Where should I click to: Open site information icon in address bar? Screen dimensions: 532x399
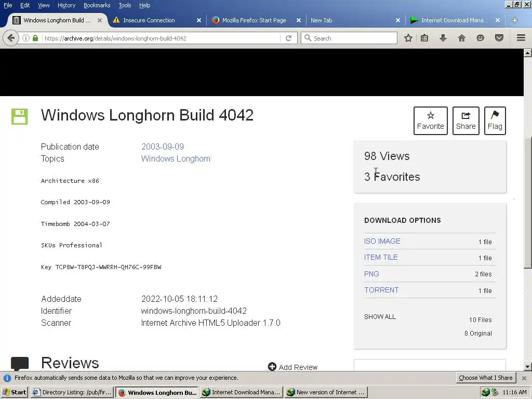(26, 38)
